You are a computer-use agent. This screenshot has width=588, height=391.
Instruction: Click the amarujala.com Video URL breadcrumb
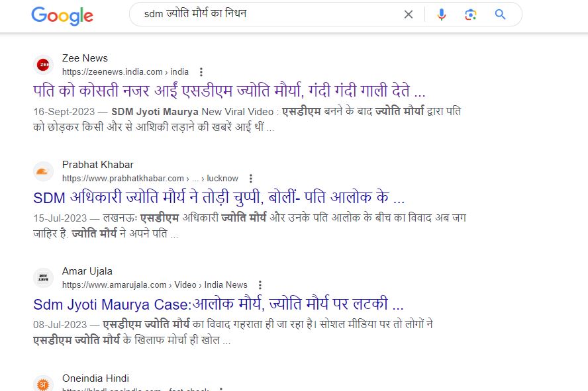click(x=154, y=285)
